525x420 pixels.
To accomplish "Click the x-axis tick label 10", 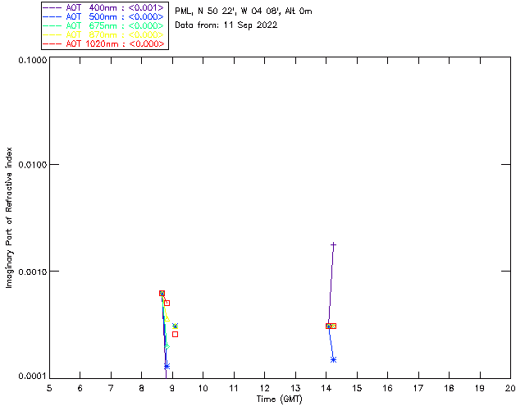I will [203, 388].
